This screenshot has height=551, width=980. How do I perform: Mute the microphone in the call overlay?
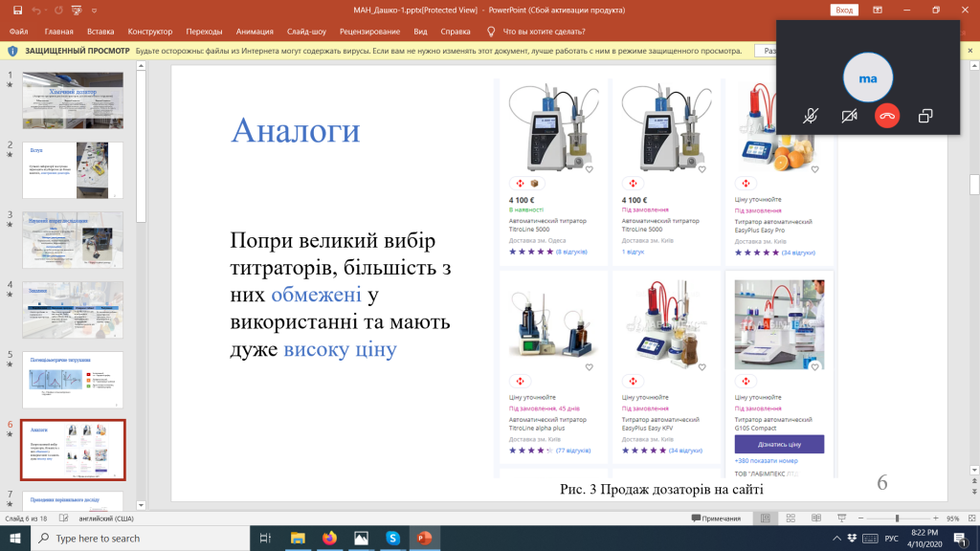coord(811,116)
